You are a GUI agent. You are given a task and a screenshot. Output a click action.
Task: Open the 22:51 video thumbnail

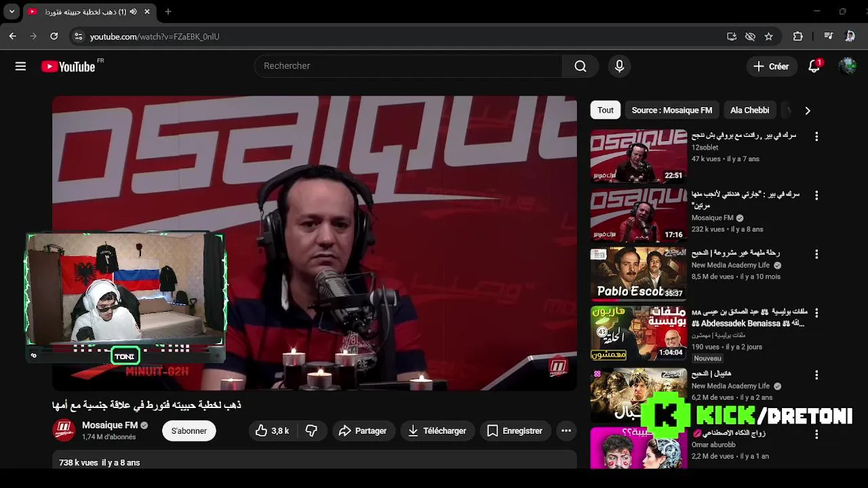(x=638, y=156)
